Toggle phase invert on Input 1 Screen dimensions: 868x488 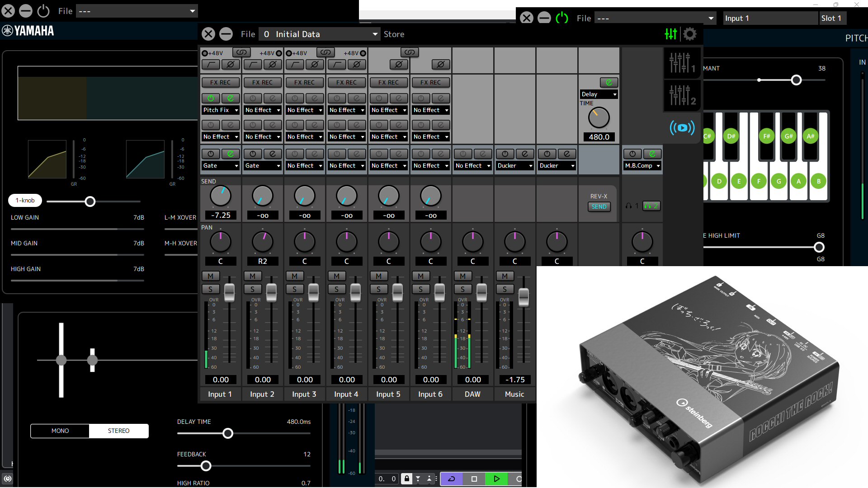tap(231, 65)
